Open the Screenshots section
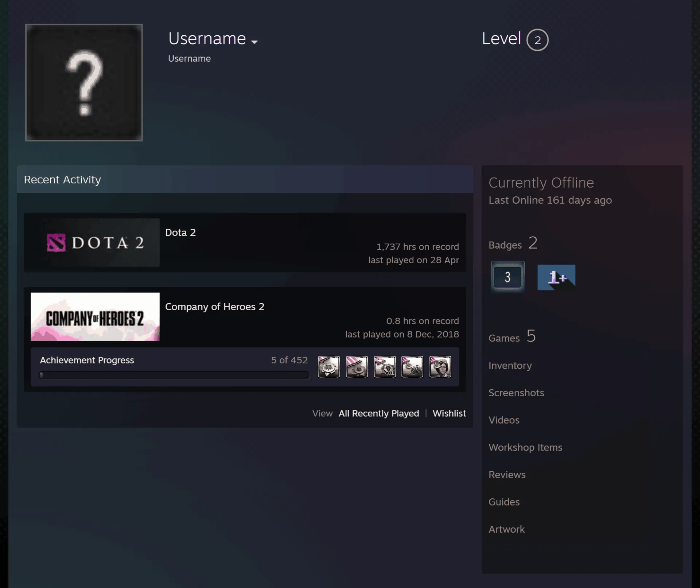Image resolution: width=700 pixels, height=588 pixels. (516, 393)
